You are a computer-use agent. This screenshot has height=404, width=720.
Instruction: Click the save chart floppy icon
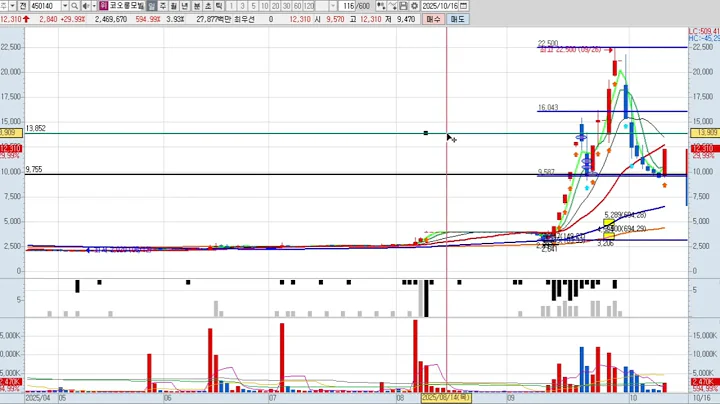(403, 6)
